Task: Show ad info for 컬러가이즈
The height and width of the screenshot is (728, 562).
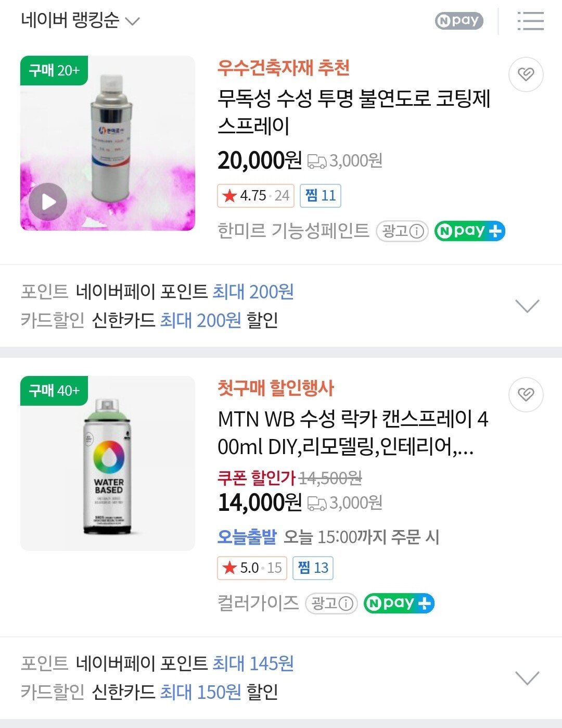Action: pyautogui.click(x=331, y=604)
